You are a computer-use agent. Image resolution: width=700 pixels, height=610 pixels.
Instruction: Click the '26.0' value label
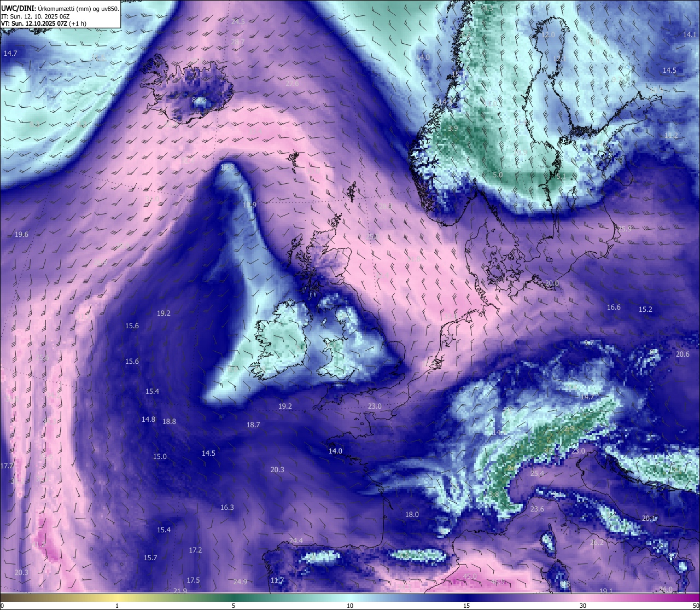[x=666, y=590]
